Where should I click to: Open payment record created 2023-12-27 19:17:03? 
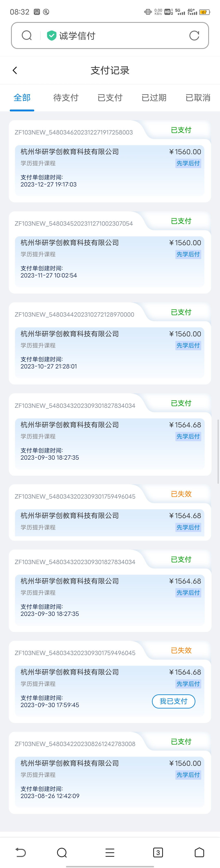(x=110, y=170)
